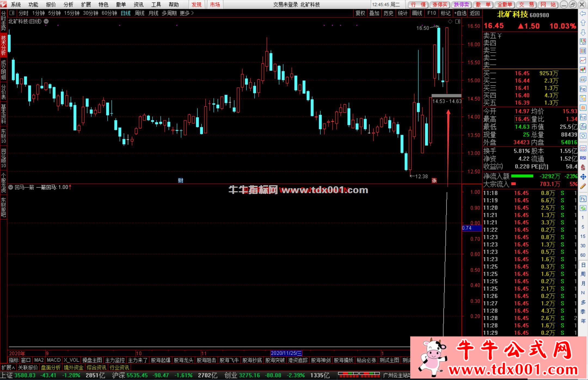Click the 画线 toolbar button
The image size is (588, 380).
coord(417,13)
